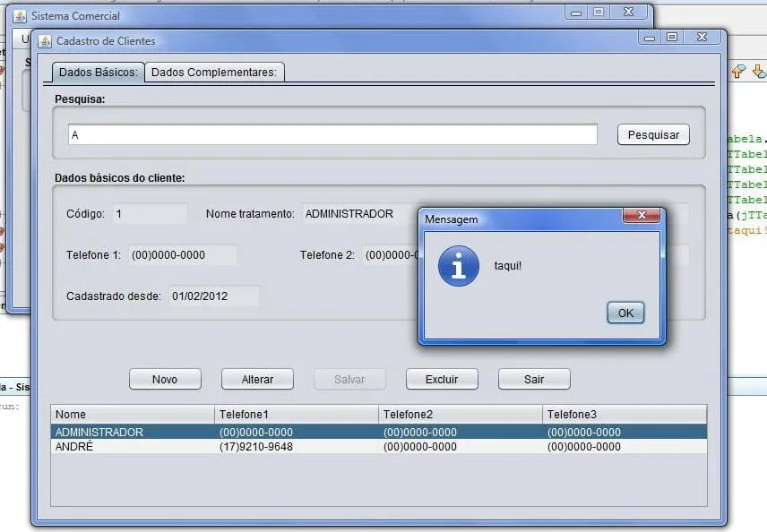Click the Telefone 2 field

pos(391,254)
